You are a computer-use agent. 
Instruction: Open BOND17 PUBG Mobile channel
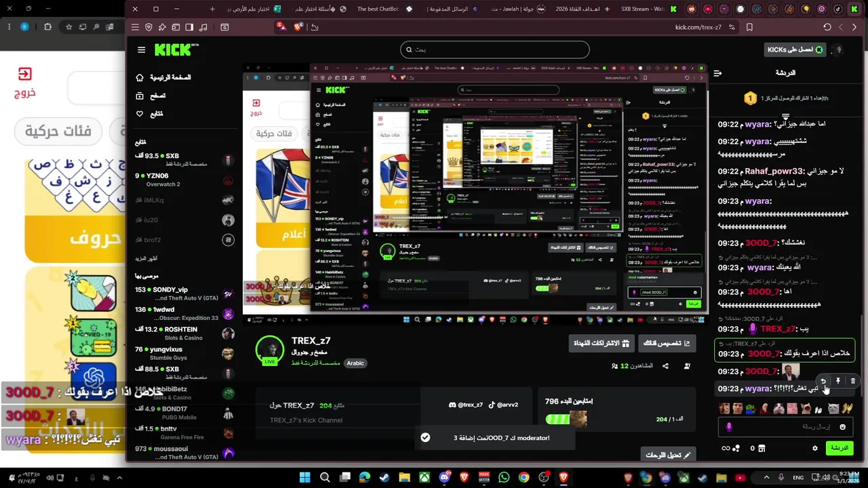[x=184, y=413]
